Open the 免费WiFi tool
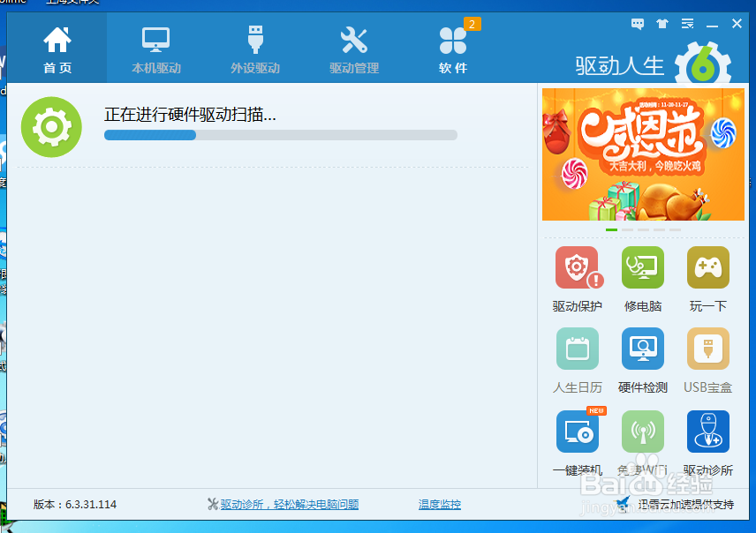756x533 pixels. coord(642,432)
